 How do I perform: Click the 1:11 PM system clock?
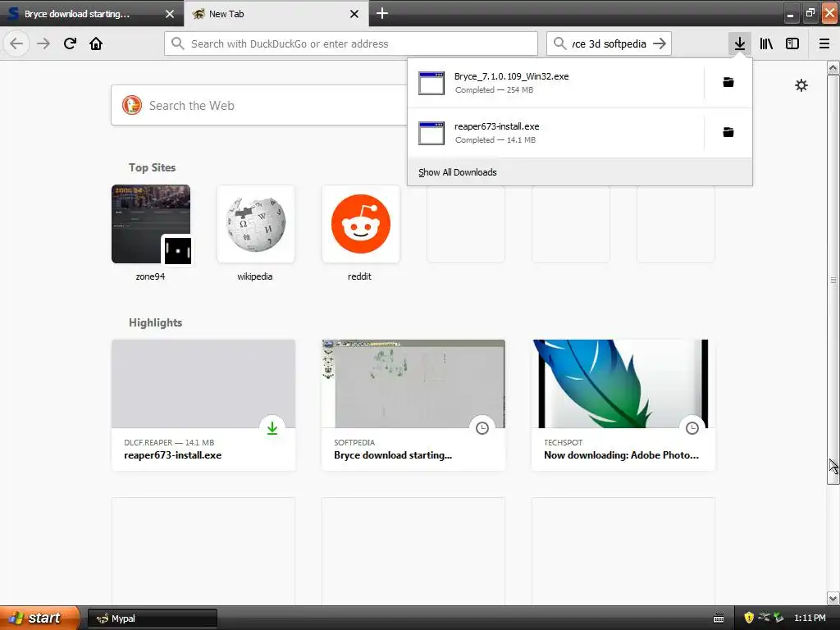coord(810,618)
